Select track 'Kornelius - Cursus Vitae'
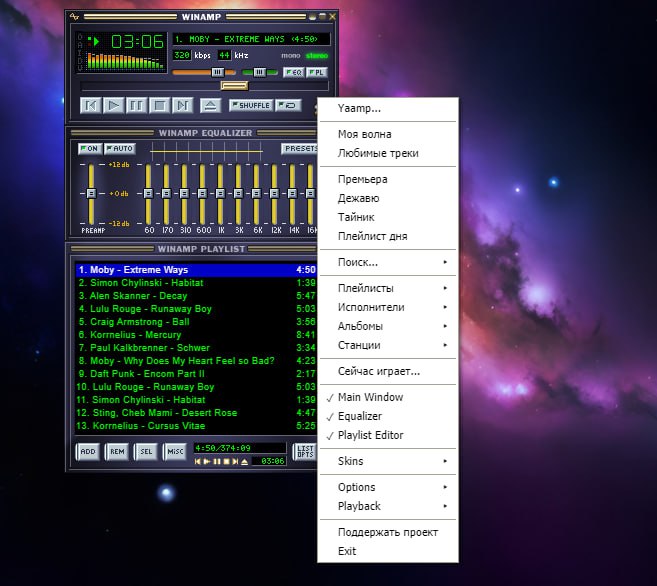Screen dimensions: 657x586 click(196, 426)
